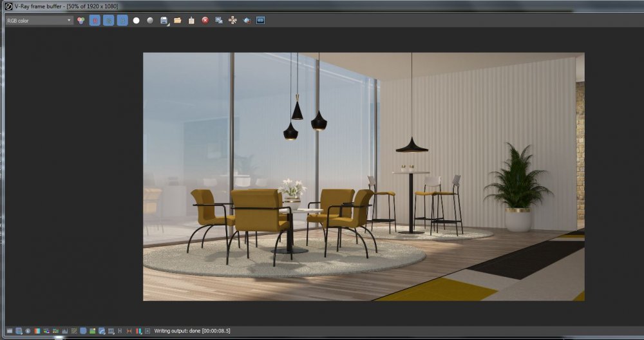Activate track mouse while rendering

(233, 21)
